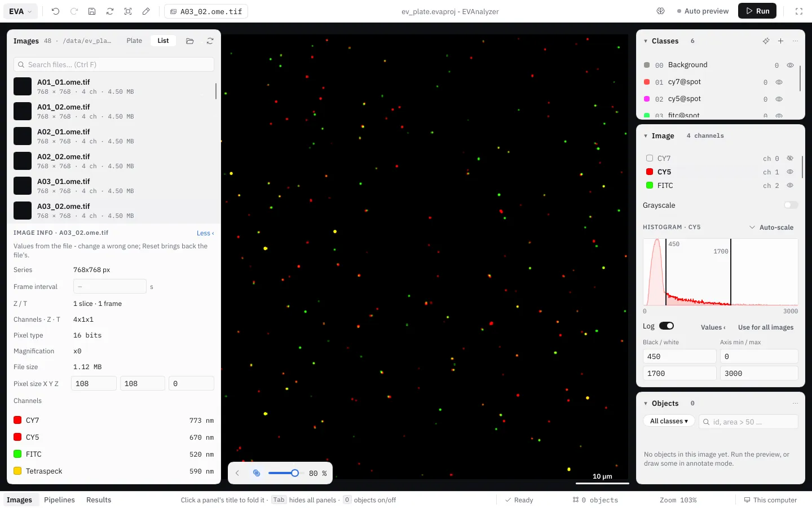The image size is (812, 508).
Task: Open the All classes filter dropdown
Action: pos(669,422)
